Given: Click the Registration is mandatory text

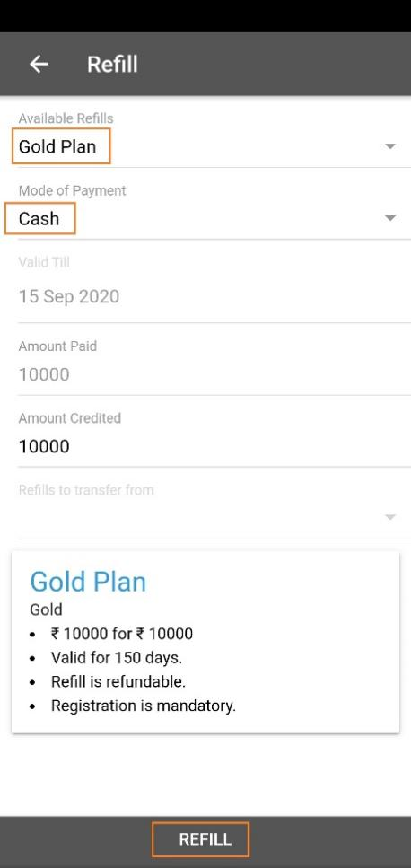Looking at the screenshot, I should (144, 706).
